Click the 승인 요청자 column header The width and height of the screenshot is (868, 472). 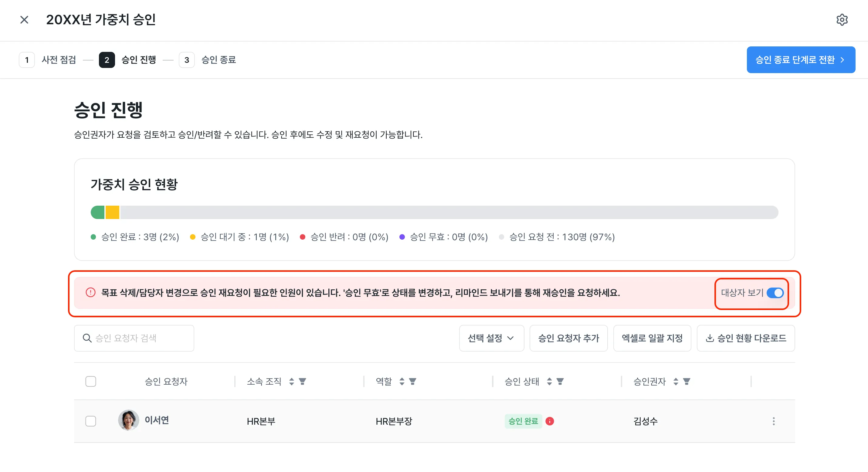click(166, 381)
